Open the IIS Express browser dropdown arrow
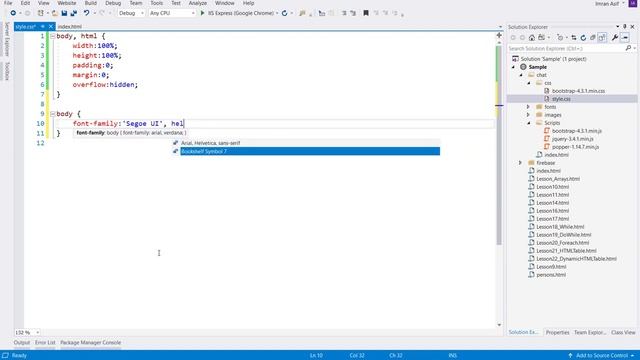The image size is (640, 360). pos(277,13)
